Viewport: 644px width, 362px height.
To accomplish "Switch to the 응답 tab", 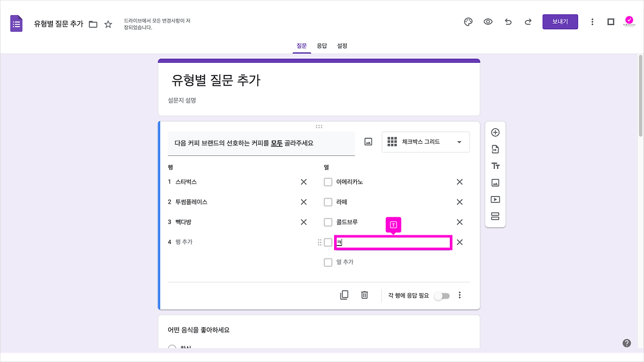I will (x=322, y=45).
